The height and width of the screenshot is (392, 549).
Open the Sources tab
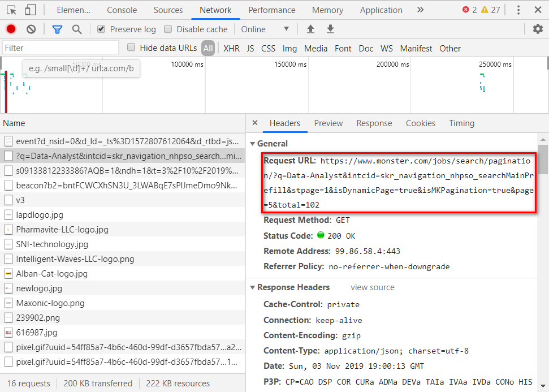168,10
